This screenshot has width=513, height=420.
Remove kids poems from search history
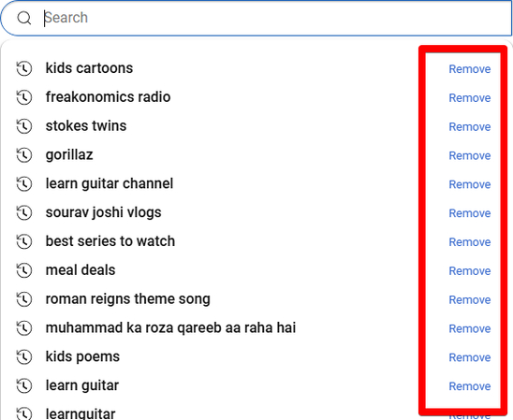(470, 357)
